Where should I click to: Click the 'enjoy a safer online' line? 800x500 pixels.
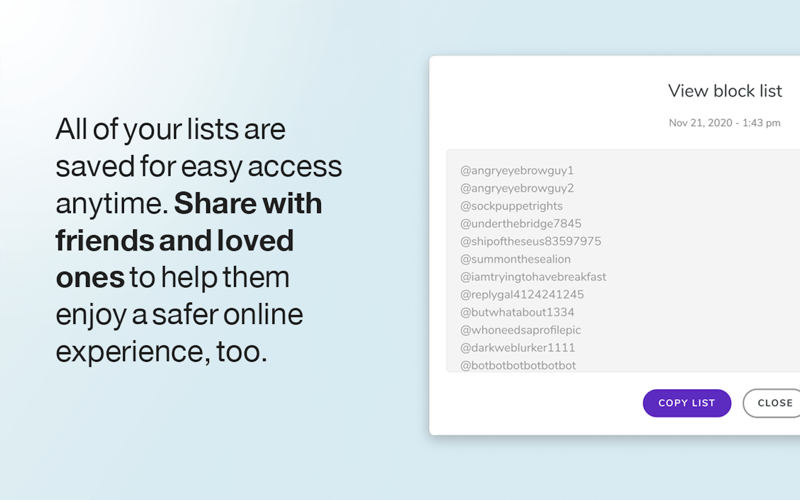click(179, 315)
